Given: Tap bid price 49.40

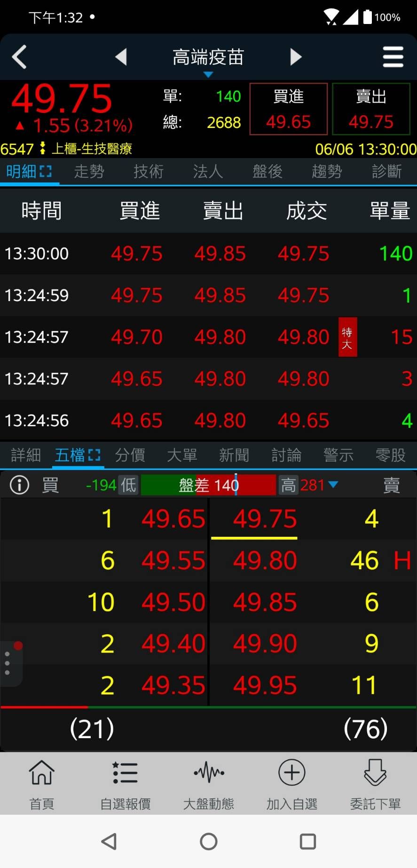Looking at the screenshot, I should click(173, 644).
